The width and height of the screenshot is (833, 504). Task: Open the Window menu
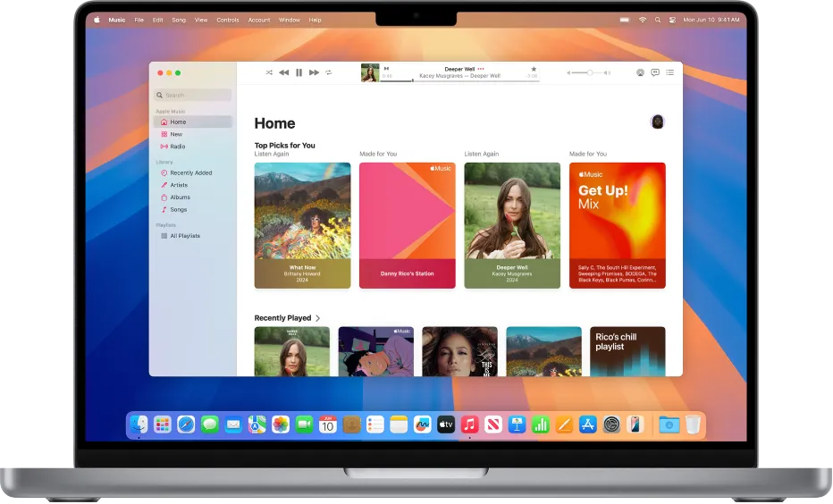(x=290, y=21)
